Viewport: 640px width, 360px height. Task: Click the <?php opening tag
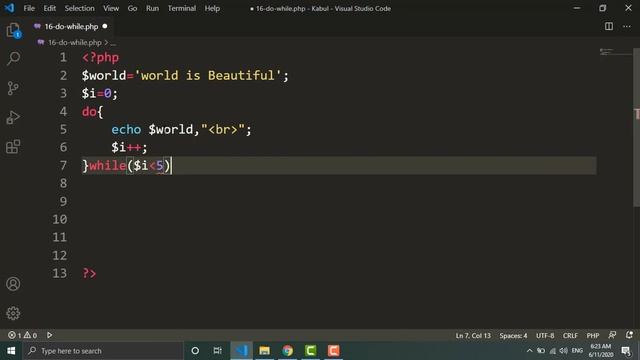tap(100, 58)
